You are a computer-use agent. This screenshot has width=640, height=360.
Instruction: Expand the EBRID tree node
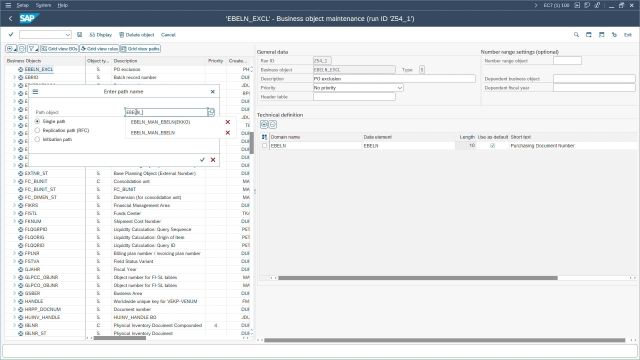point(15,77)
